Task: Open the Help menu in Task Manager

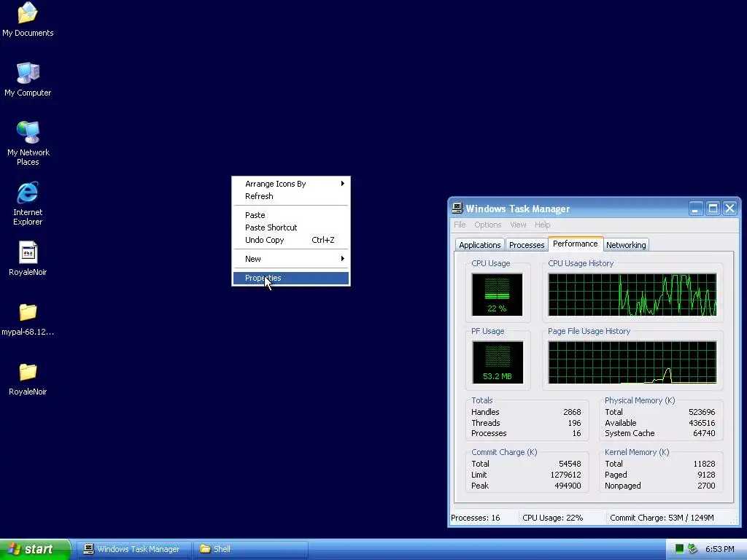Action: pyautogui.click(x=542, y=225)
